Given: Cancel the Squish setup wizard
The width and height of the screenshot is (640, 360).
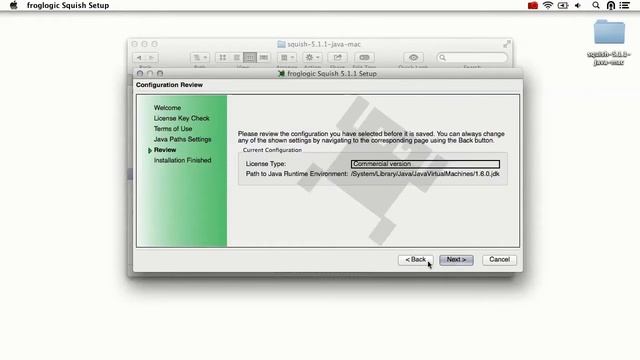Looking at the screenshot, I should pos(499,260).
